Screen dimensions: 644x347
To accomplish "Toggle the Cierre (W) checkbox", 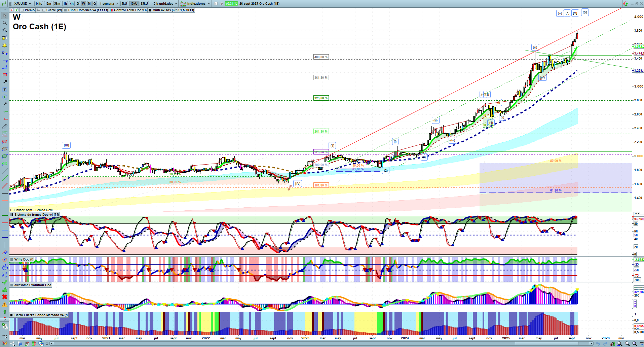I will pyautogui.click(x=44, y=10).
